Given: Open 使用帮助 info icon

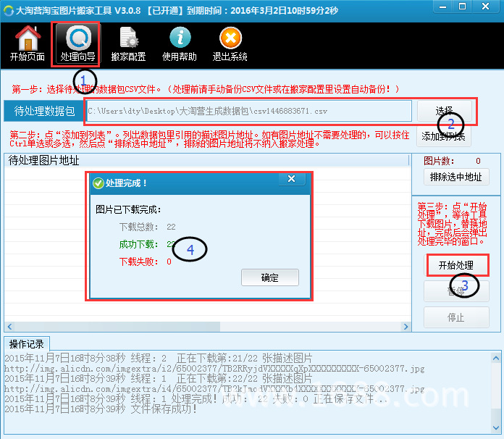Looking at the screenshot, I should click(x=180, y=43).
